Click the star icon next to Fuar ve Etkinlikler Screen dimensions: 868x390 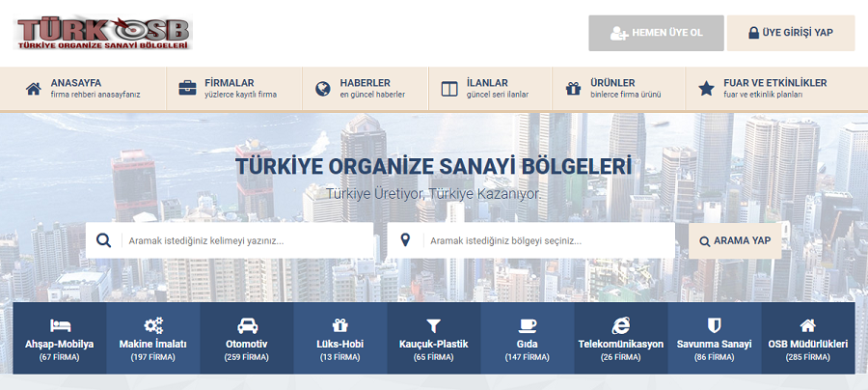[706, 89]
